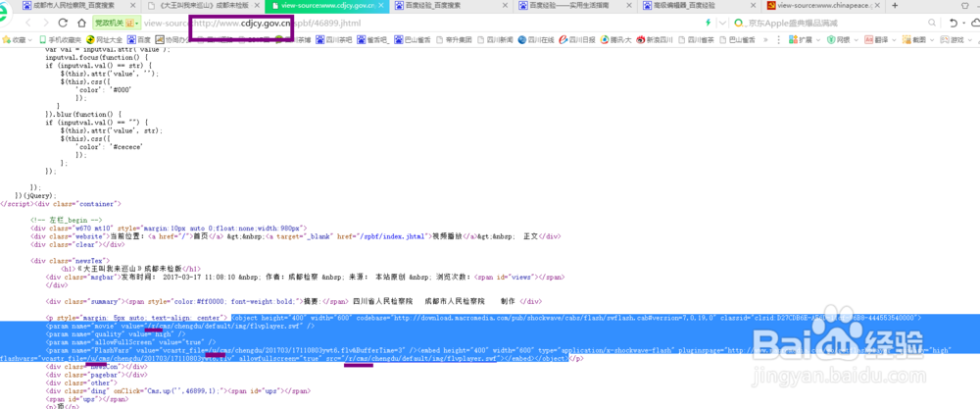Focus the 京东Apple search box

838,24
